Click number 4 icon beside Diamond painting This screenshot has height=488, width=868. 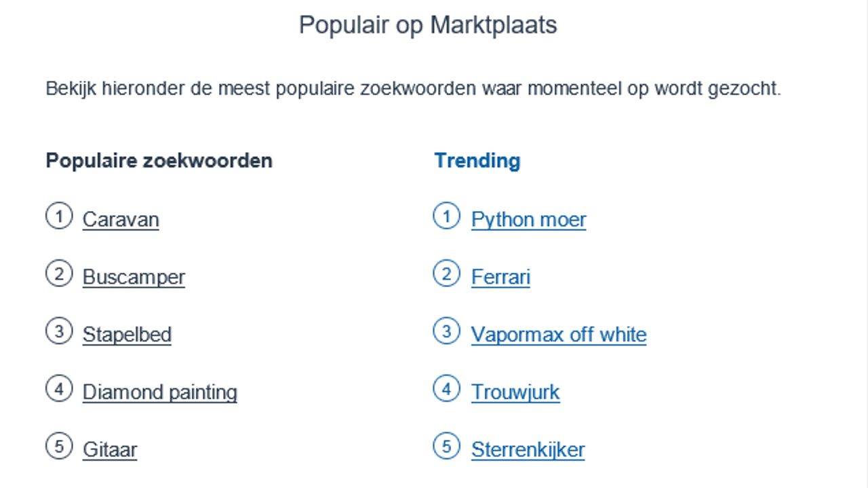(x=59, y=389)
